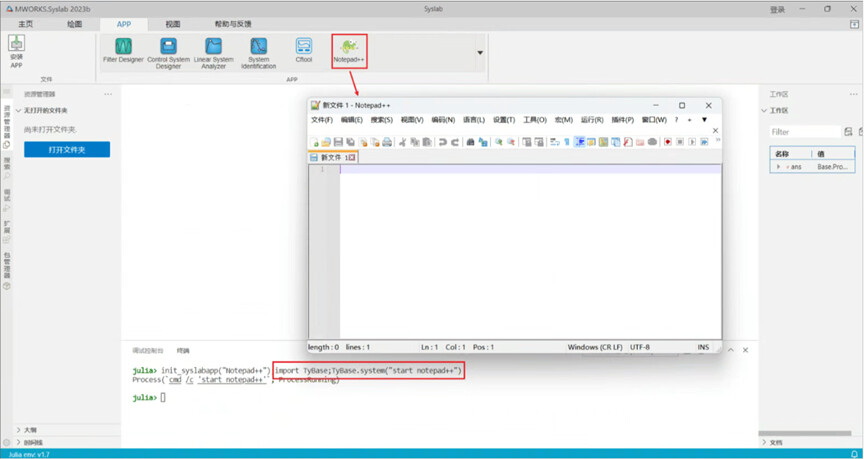Open the 文件(F) menu in Notepad++
This screenshot has width=864, height=459.
tap(322, 120)
